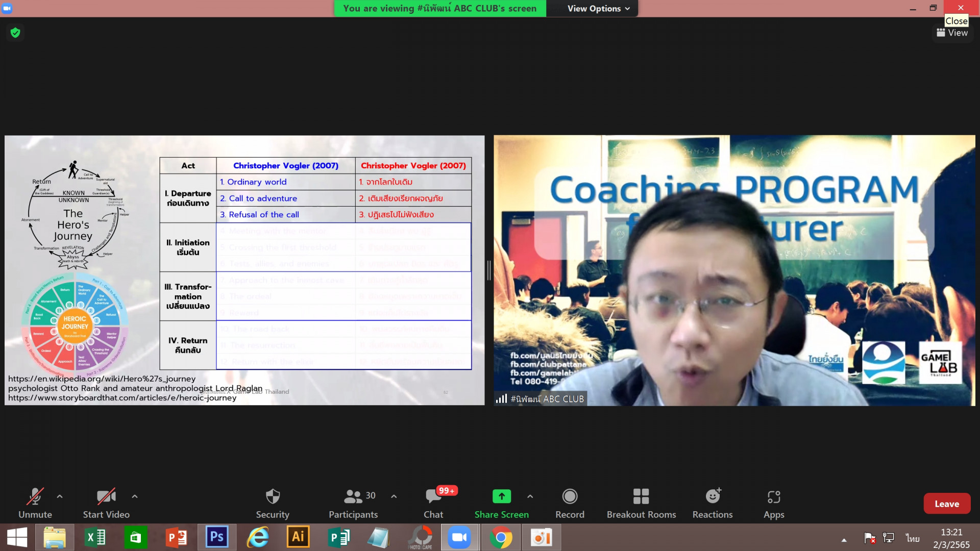Click the Zoom app icon in title bar

coord(7,8)
